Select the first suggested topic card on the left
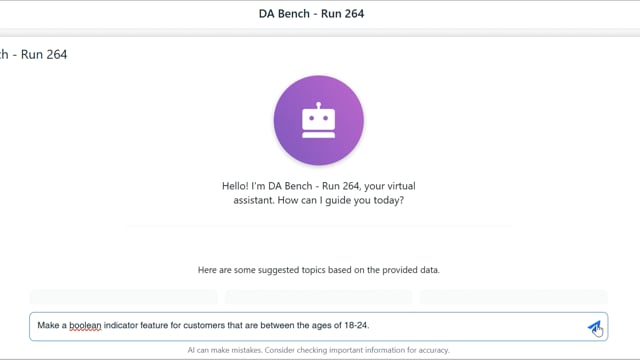Image resolution: width=640 pixels, height=360 pixels. pyautogui.click(x=124, y=297)
